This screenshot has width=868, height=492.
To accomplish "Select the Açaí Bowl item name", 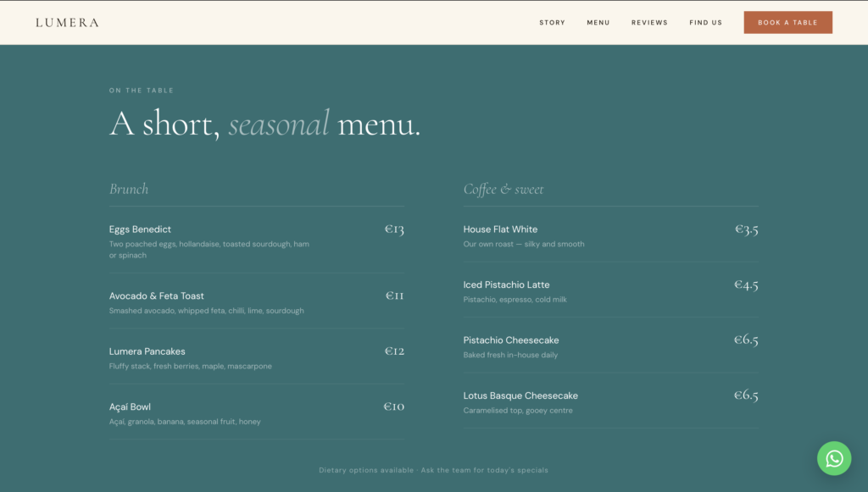I will 130,406.
